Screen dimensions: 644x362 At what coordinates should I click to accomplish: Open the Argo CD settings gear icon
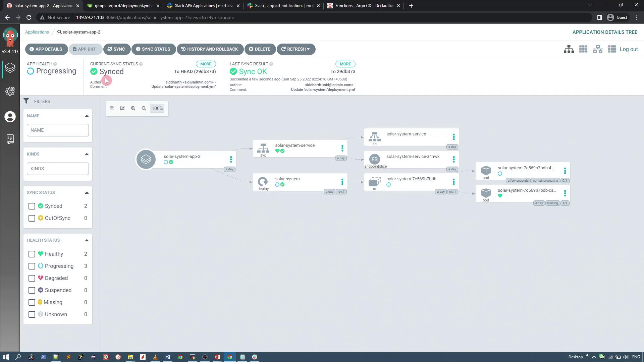point(10,92)
